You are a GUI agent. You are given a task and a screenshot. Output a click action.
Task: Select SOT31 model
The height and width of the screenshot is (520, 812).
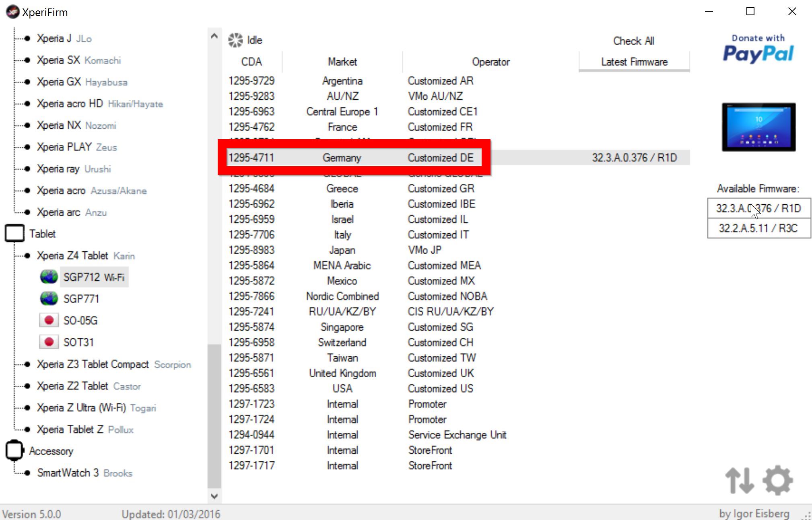[x=78, y=342]
